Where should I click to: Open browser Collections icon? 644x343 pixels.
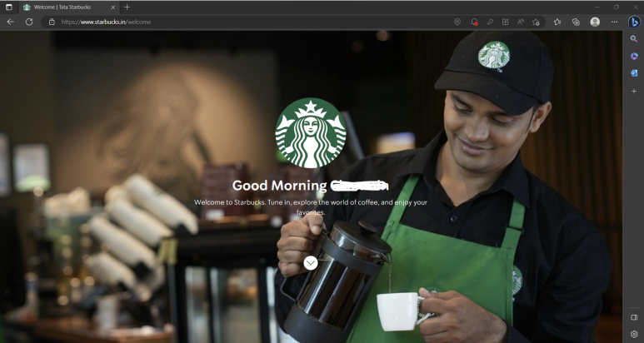[576, 22]
